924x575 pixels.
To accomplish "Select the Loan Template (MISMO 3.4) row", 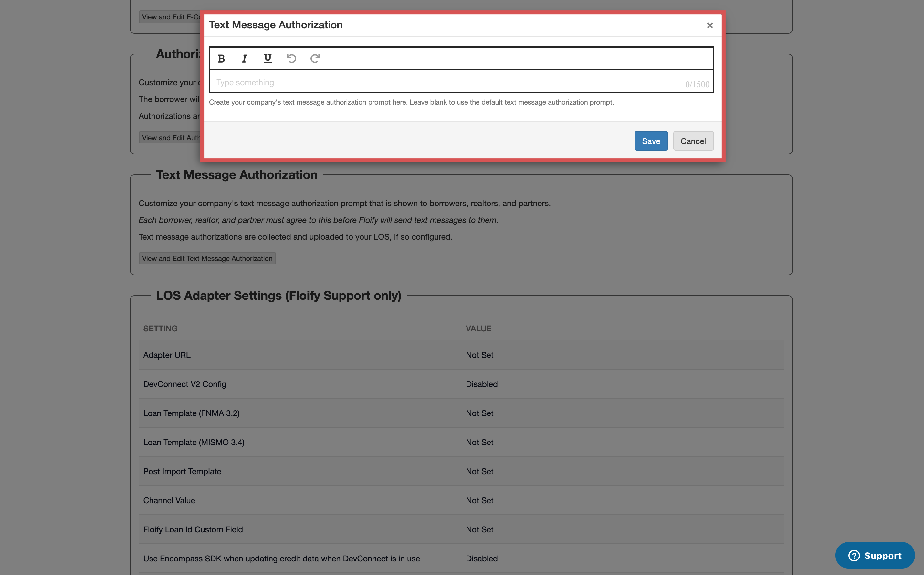I will 194,442.
